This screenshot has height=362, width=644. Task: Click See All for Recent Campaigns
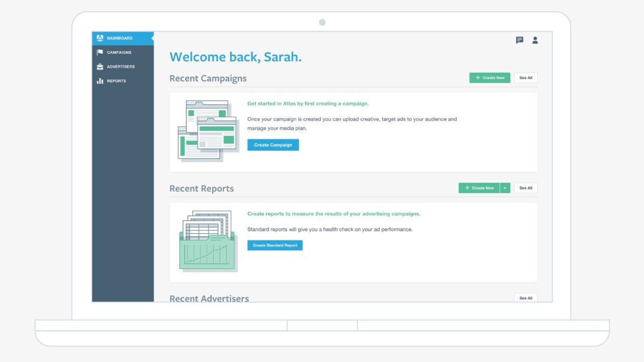pyautogui.click(x=525, y=78)
